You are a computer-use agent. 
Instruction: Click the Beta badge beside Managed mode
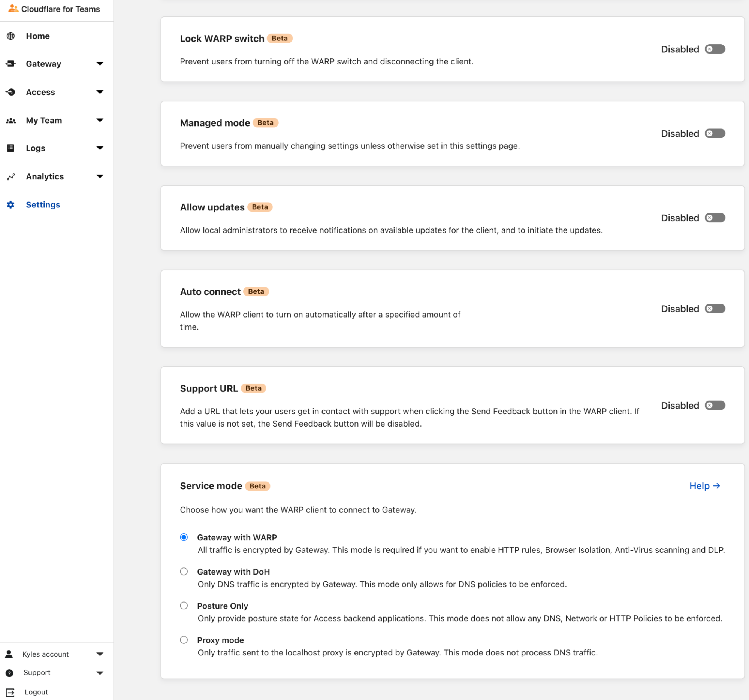tap(266, 123)
